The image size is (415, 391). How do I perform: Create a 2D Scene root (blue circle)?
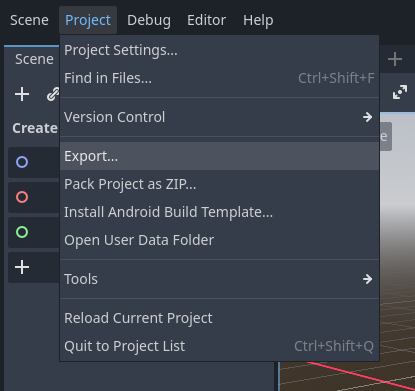pyautogui.click(x=34, y=162)
